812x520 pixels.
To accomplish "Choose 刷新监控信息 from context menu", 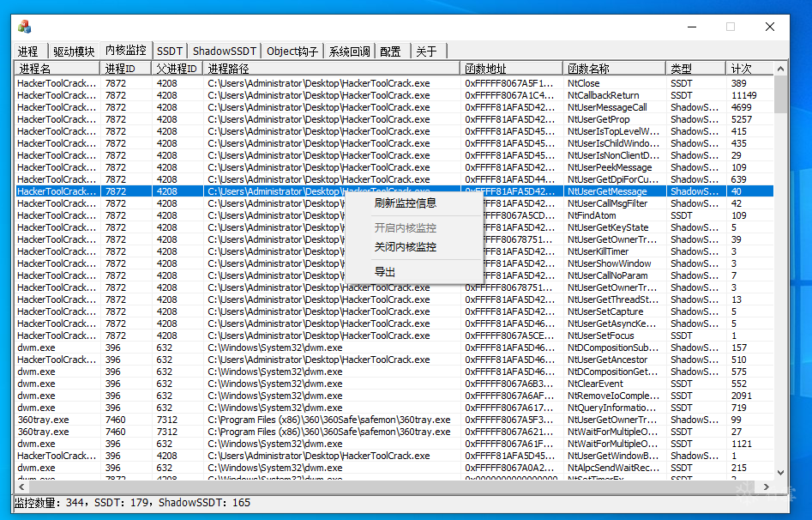I will (406, 203).
